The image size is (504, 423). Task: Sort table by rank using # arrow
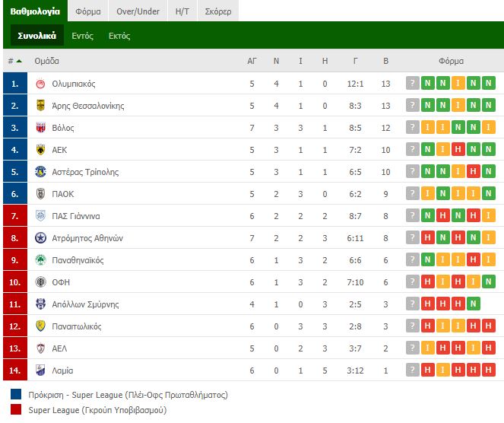15,61
